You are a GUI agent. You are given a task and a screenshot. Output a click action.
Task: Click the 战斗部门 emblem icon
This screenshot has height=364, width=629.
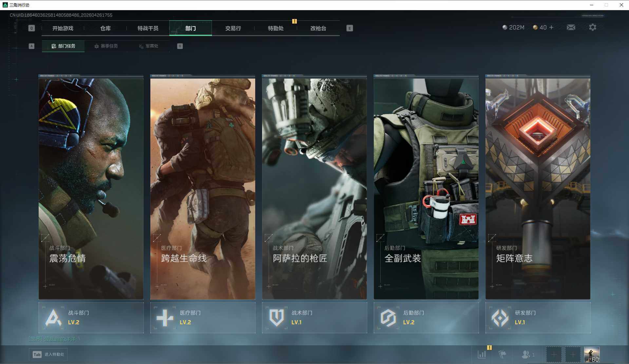53,318
